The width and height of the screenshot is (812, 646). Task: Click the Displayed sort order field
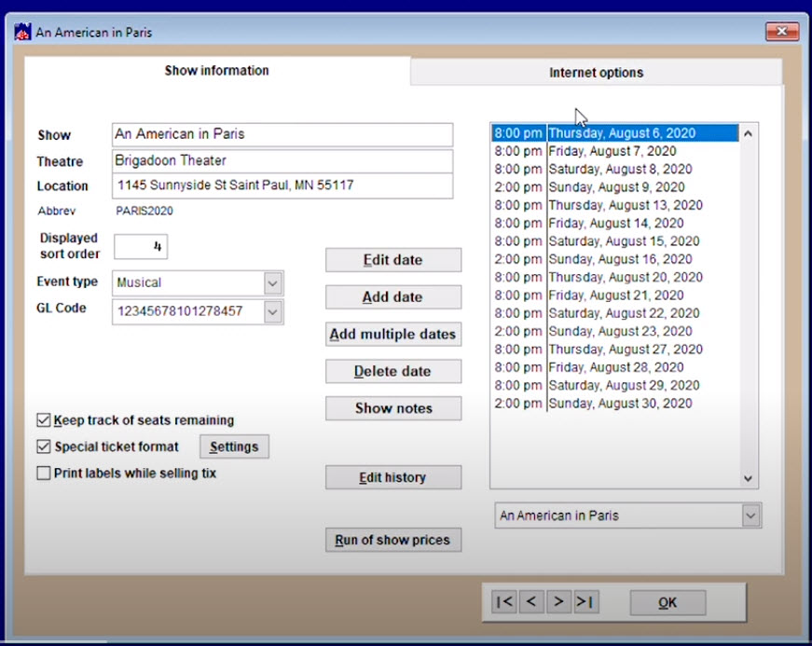click(x=141, y=246)
